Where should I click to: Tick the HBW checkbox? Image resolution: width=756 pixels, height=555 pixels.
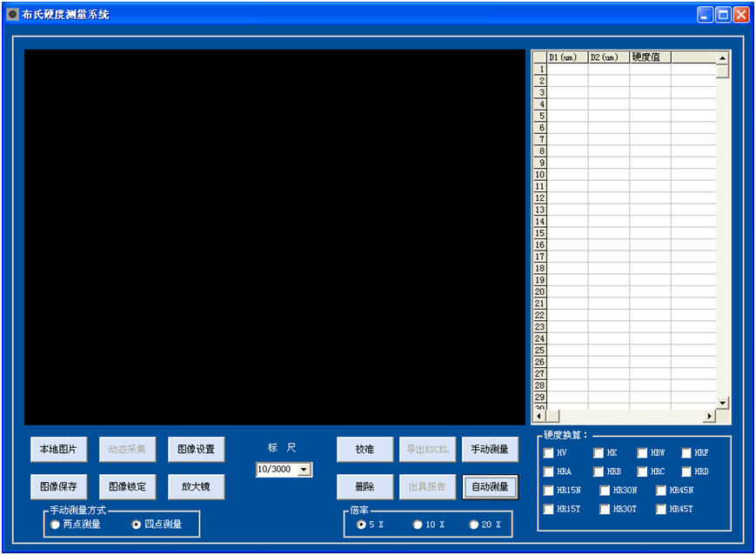[x=642, y=453]
